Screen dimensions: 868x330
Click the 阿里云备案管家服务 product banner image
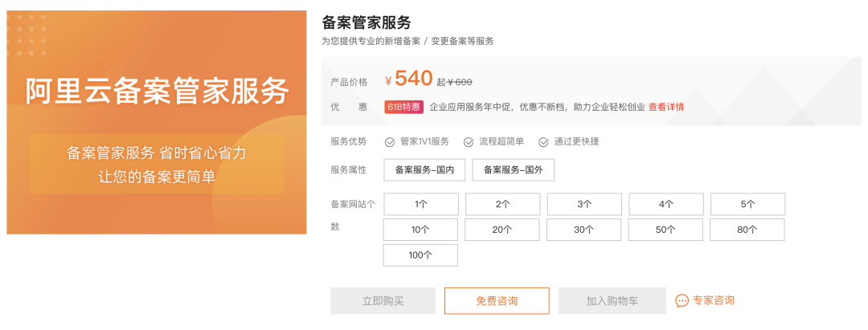pos(157,123)
